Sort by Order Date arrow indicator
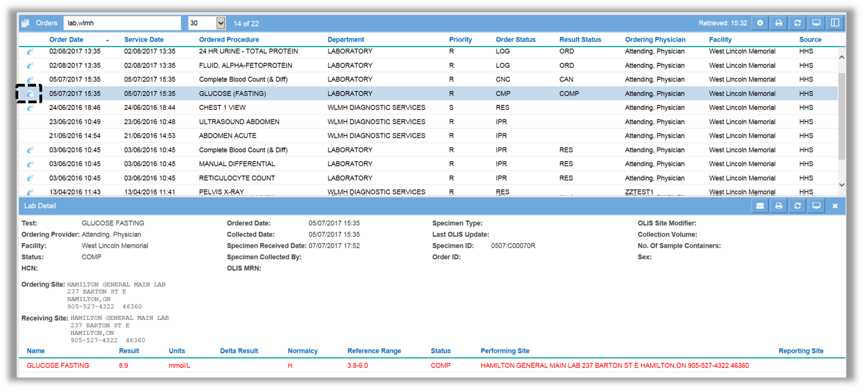Image resolution: width=868 pixels, height=392 pixels. click(x=107, y=41)
